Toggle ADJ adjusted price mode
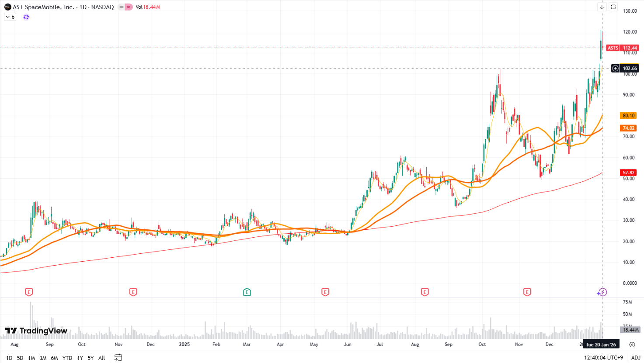 tap(636, 358)
